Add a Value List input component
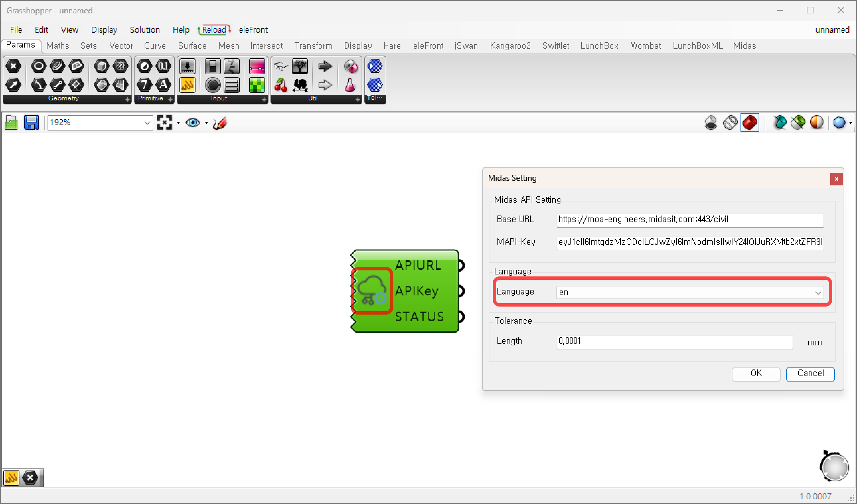Screen dimensions: 857x504 232,85
